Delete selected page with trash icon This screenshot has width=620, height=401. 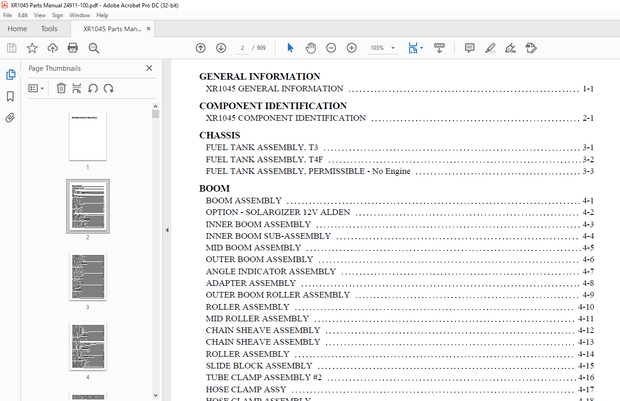pyautogui.click(x=61, y=88)
